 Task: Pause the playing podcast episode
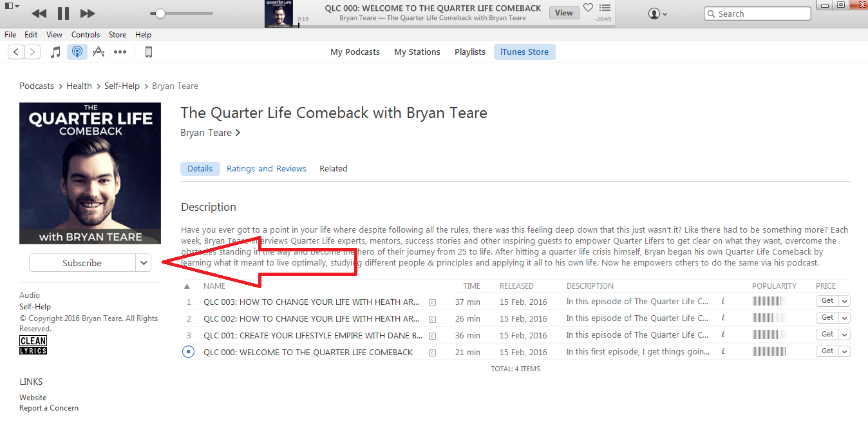click(63, 14)
